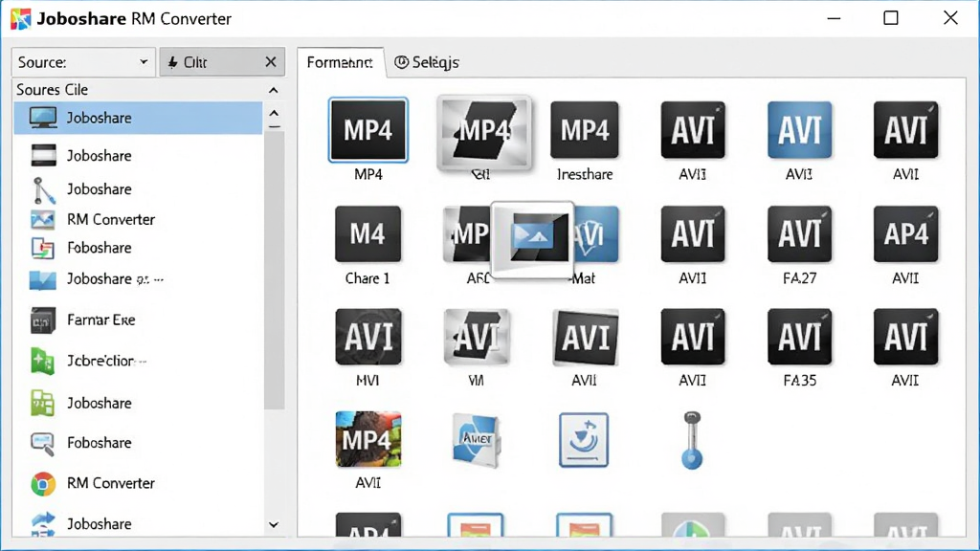Select the Farnar Ere entry
The height and width of the screenshot is (551, 980).
pyautogui.click(x=138, y=320)
